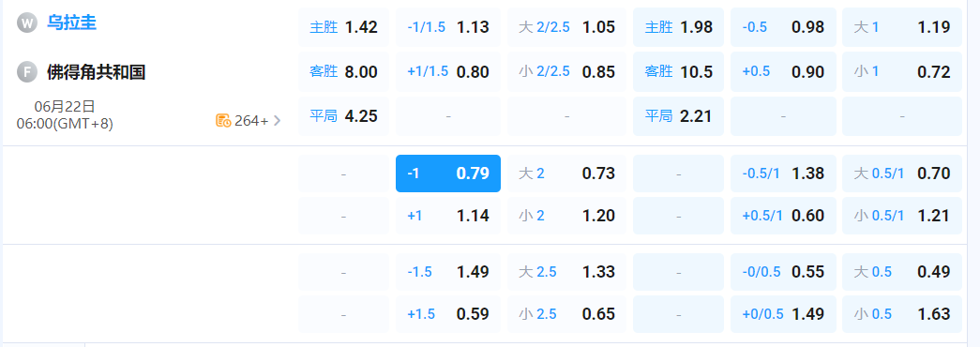
Task: Select handicap -0/0.5 at 0.55
Action: point(783,272)
